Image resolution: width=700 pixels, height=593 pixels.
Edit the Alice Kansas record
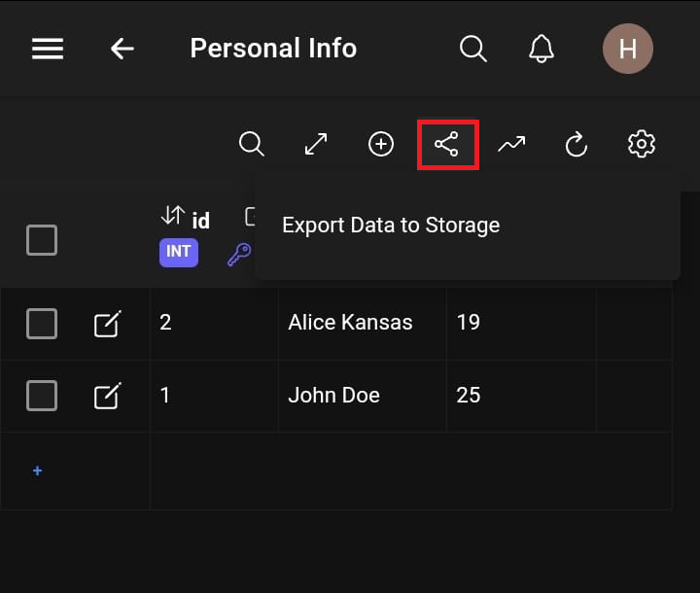pyautogui.click(x=107, y=323)
